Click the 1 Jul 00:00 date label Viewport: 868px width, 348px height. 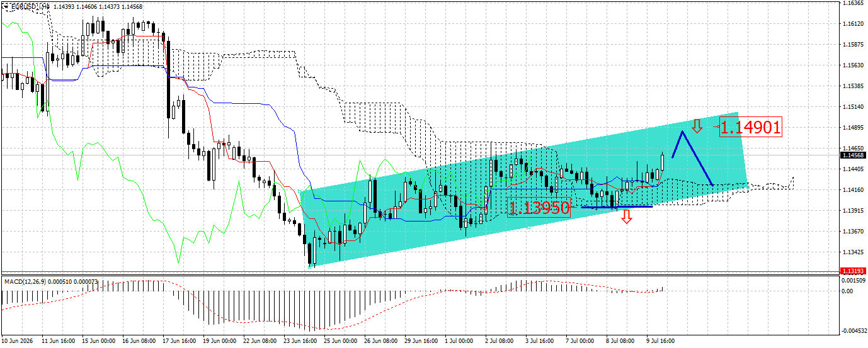tap(459, 341)
